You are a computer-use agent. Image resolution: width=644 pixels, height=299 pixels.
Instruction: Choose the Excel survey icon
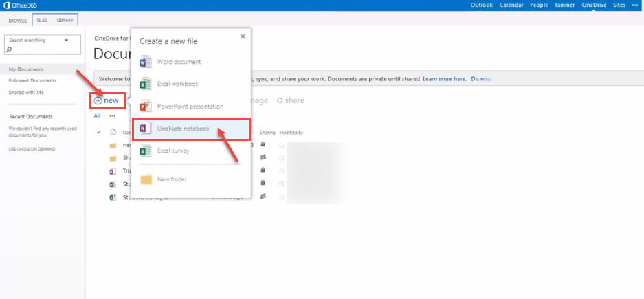pyautogui.click(x=146, y=151)
